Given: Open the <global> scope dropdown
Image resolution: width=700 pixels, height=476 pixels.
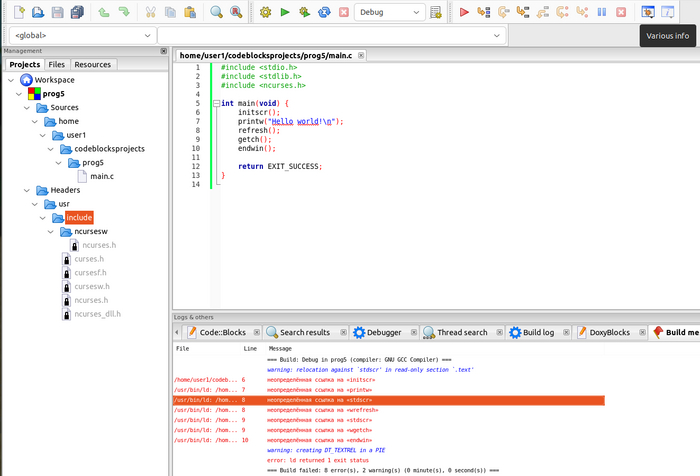Looking at the screenshot, I should [x=80, y=36].
